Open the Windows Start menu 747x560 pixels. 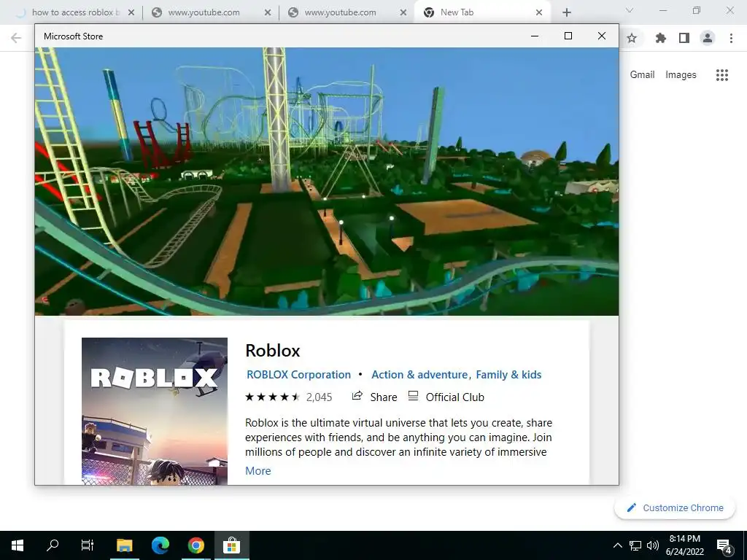18,545
